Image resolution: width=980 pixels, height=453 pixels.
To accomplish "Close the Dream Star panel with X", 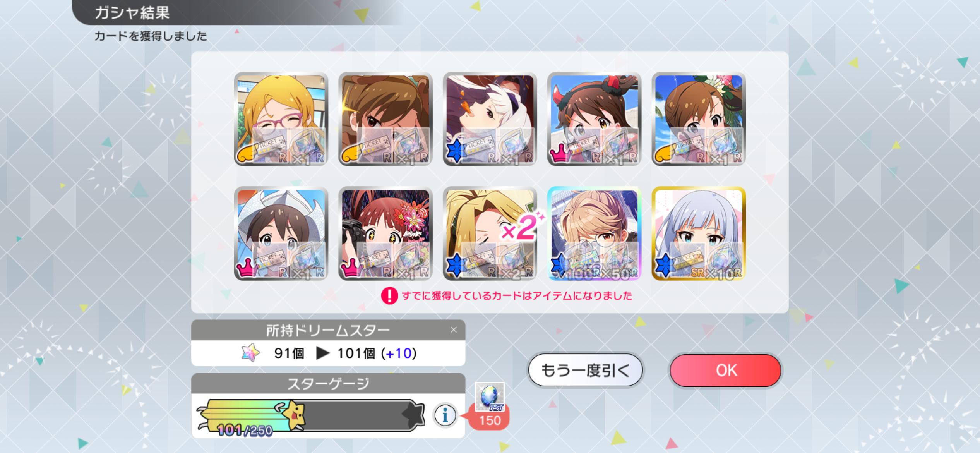I will coord(454,330).
